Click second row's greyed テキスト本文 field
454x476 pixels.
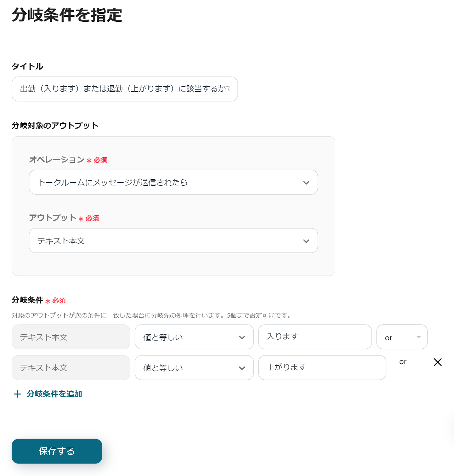(x=71, y=368)
